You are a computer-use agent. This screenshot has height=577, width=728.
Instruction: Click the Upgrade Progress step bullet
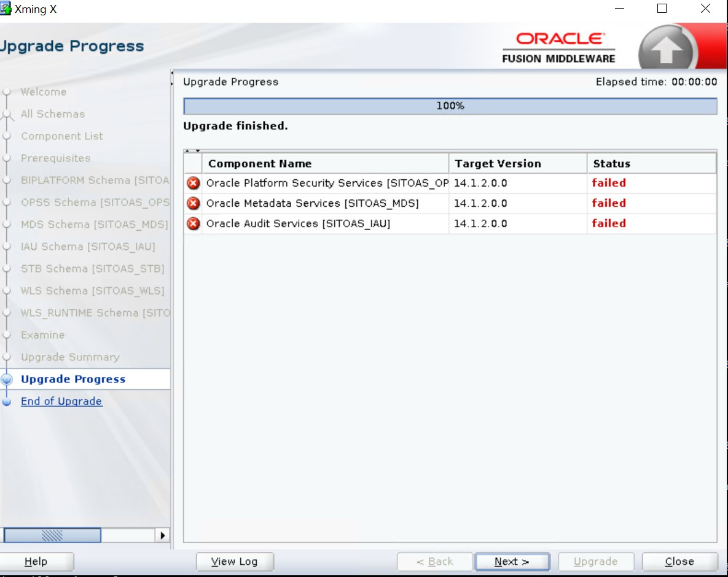click(x=7, y=379)
